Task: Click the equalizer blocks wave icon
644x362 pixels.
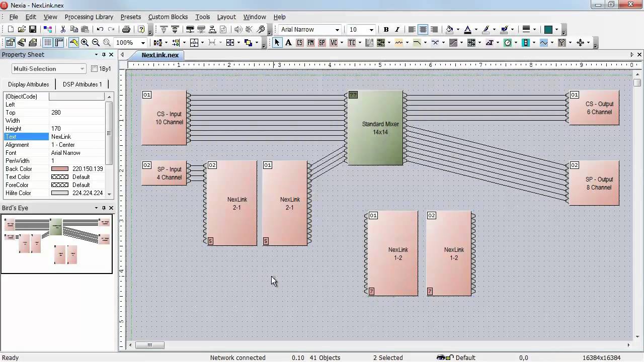Action: tap(399, 43)
